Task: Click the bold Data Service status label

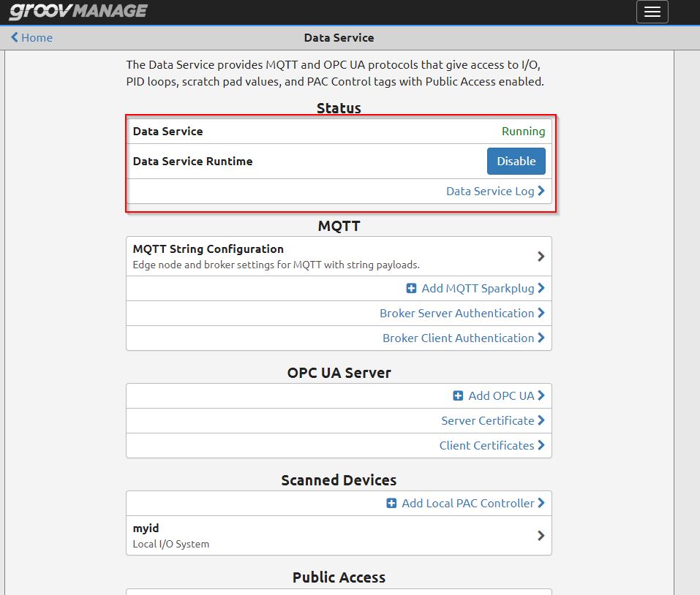Action: (x=168, y=132)
